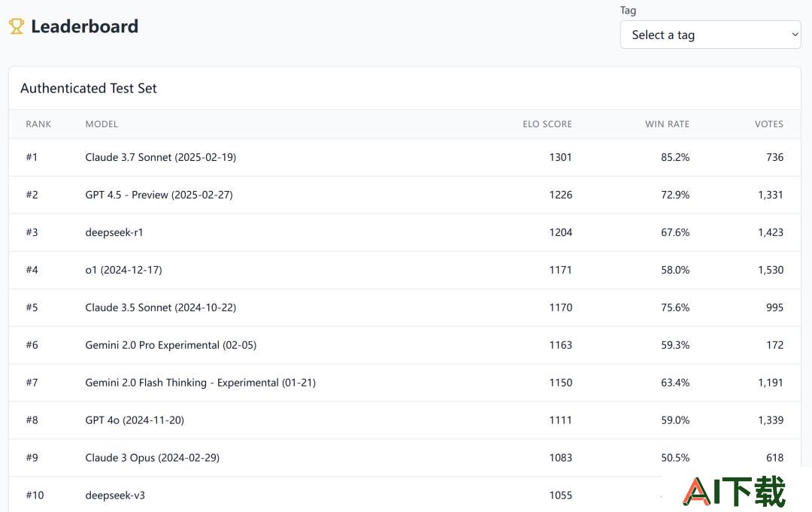The image size is (812, 512).
Task: Click the VOTES column header
Action: click(x=769, y=124)
